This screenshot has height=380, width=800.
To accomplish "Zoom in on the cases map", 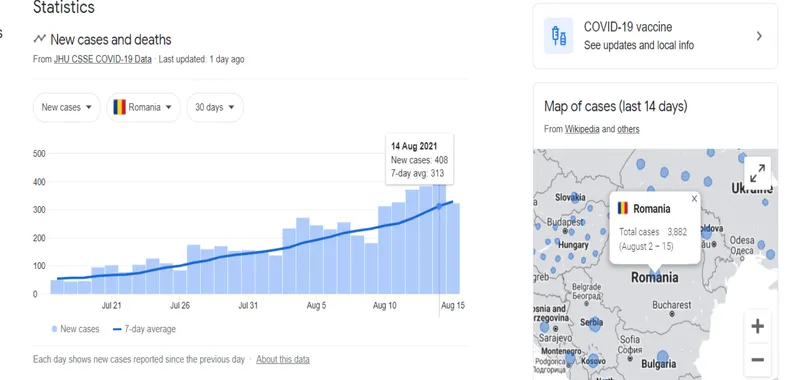I will [x=758, y=326].
